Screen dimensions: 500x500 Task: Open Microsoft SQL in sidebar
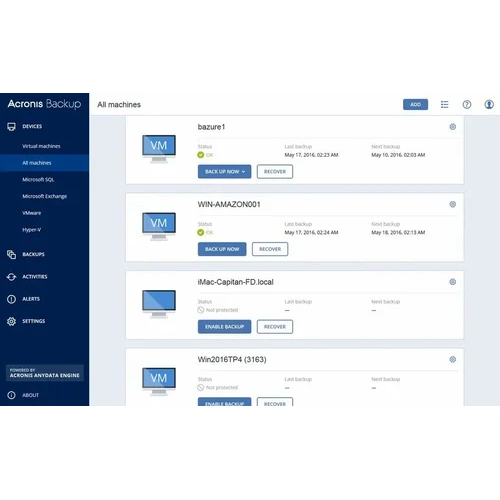click(x=38, y=180)
